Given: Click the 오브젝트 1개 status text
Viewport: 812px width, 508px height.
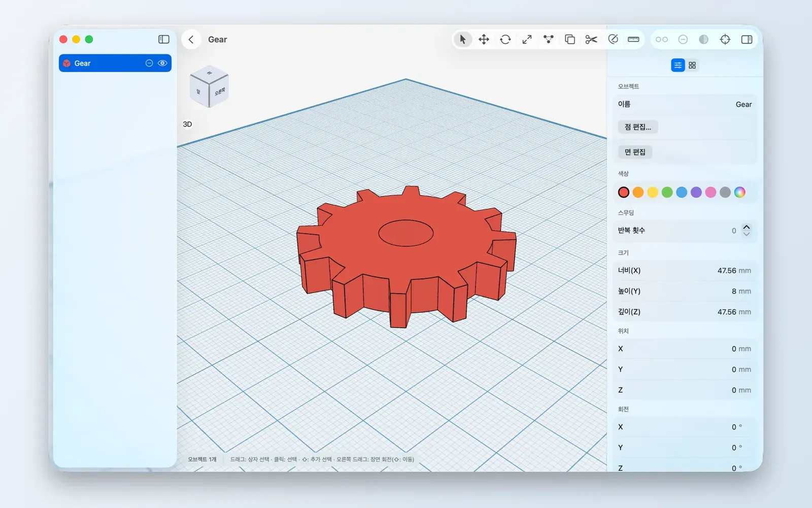Looking at the screenshot, I should pos(202,459).
